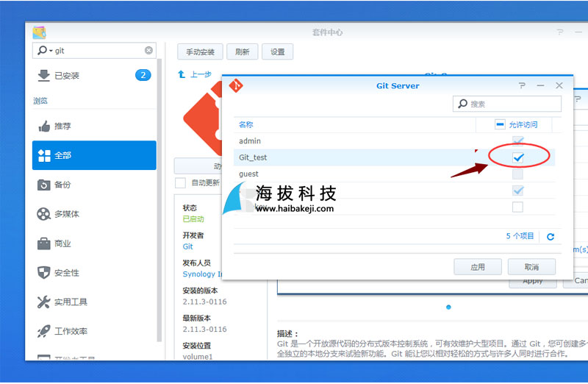The height and width of the screenshot is (384, 588).
Task: Click the search magnifier in Git Server dialog
Action: pos(463,104)
